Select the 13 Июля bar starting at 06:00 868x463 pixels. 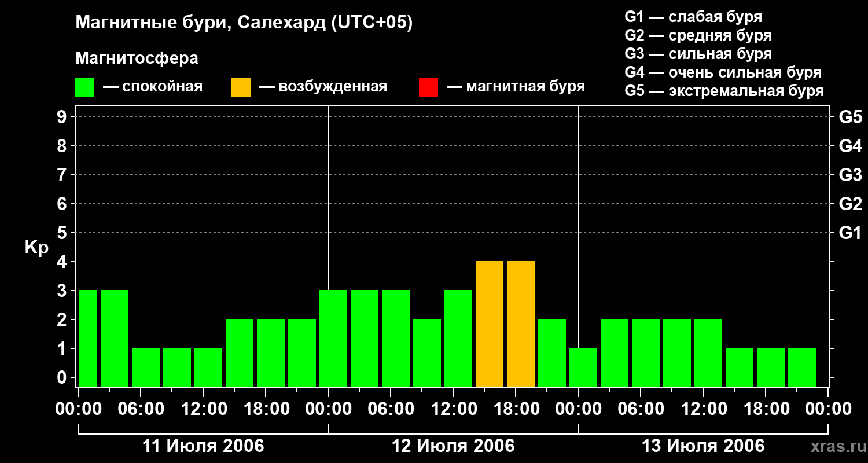pos(646,353)
